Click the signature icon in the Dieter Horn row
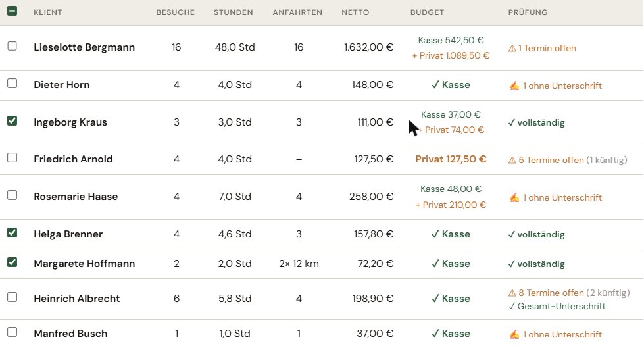644x348 pixels. pos(514,86)
